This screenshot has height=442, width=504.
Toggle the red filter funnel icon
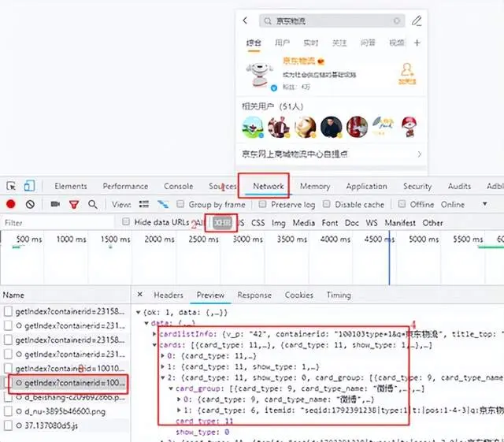click(x=74, y=205)
